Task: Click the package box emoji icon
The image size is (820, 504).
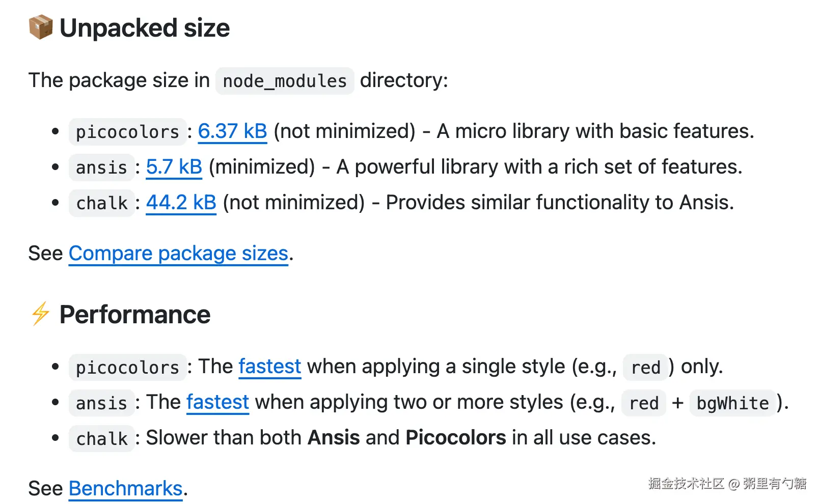Action: click(40, 27)
